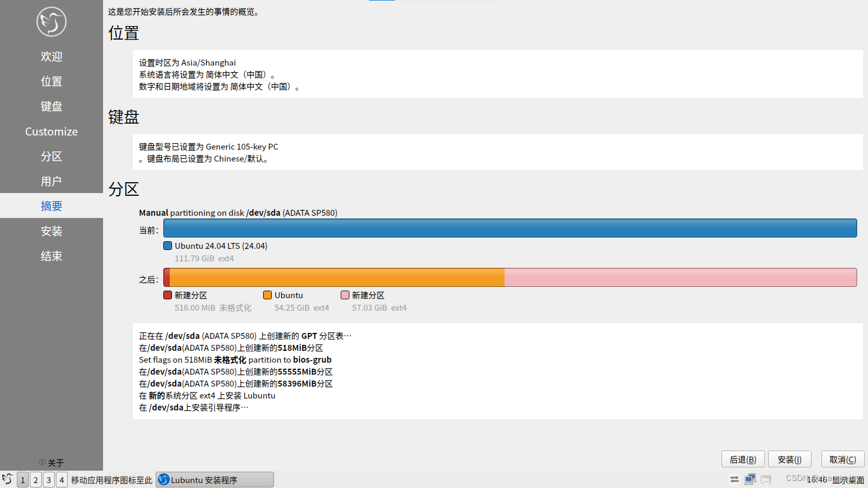
Task: Select the 结束 step in sidebar
Action: point(52,256)
